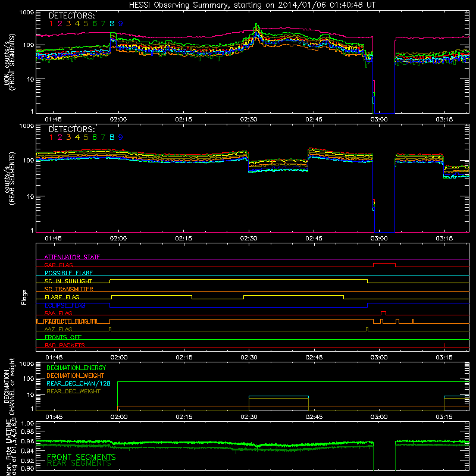
Task: Click the front-segments count peak after 02:30
Action: tap(256, 26)
